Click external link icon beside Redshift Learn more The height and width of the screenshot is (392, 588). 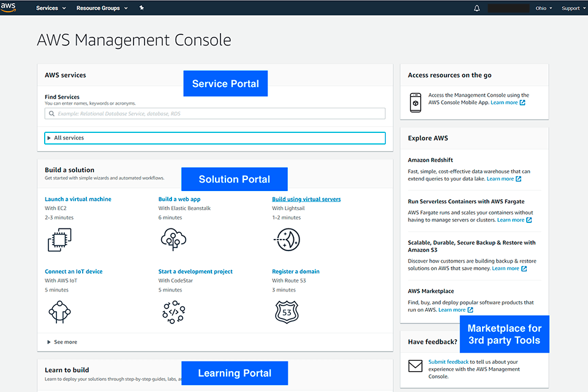pyautogui.click(x=519, y=179)
